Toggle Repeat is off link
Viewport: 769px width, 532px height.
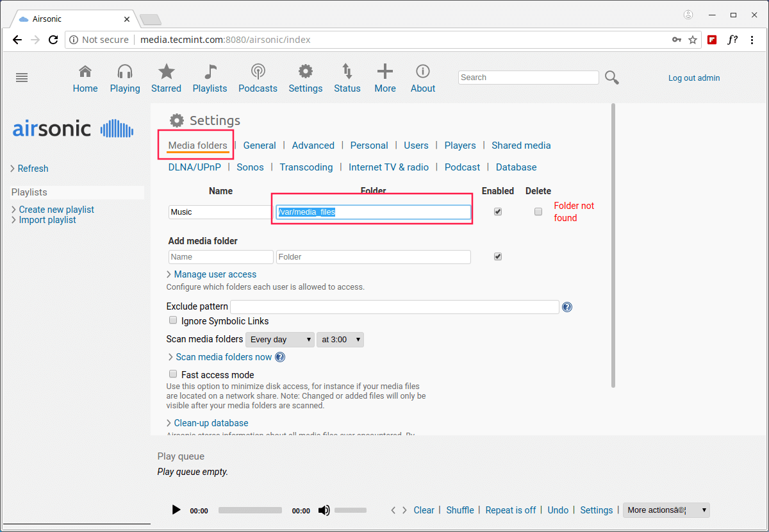click(x=511, y=510)
